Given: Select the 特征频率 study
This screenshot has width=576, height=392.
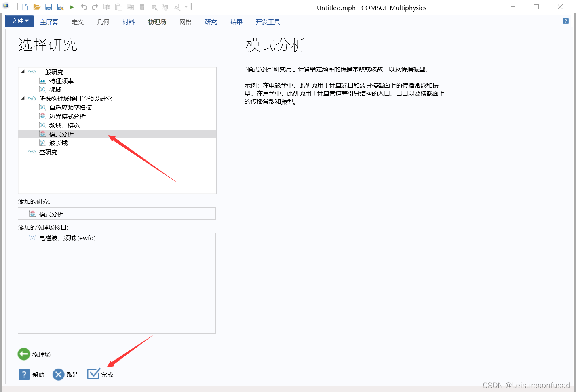Looking at the screenshot, I should click(61, 81).
